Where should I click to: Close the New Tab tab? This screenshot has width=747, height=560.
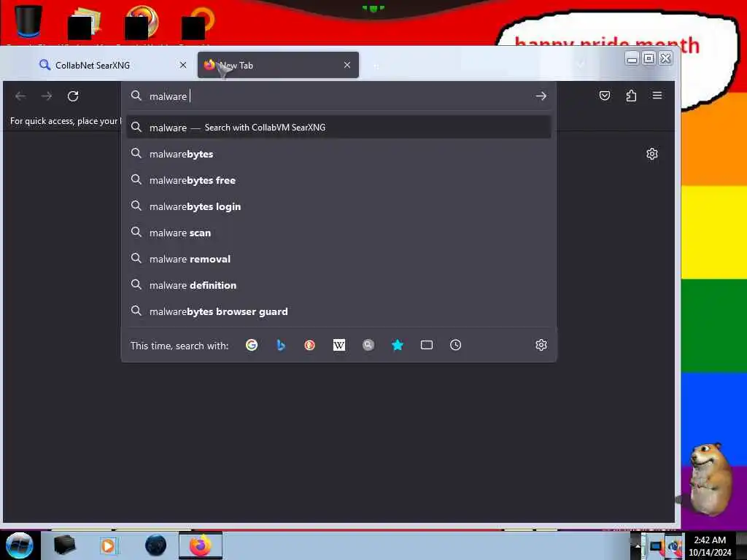pos(347,65)
